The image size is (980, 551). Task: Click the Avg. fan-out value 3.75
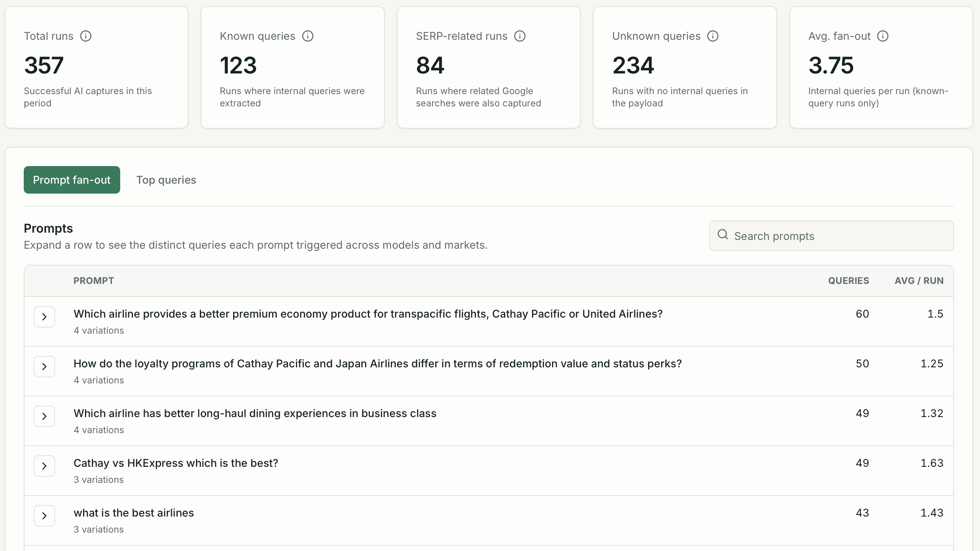831,65
